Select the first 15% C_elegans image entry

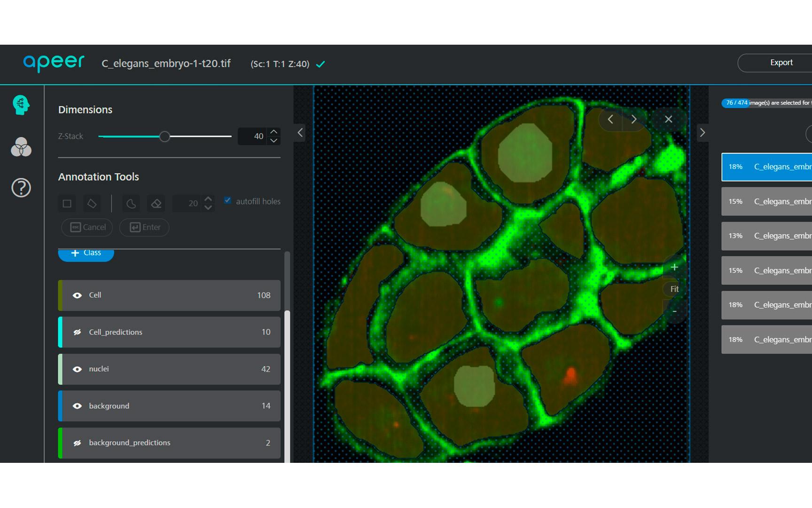pos(767,201)
